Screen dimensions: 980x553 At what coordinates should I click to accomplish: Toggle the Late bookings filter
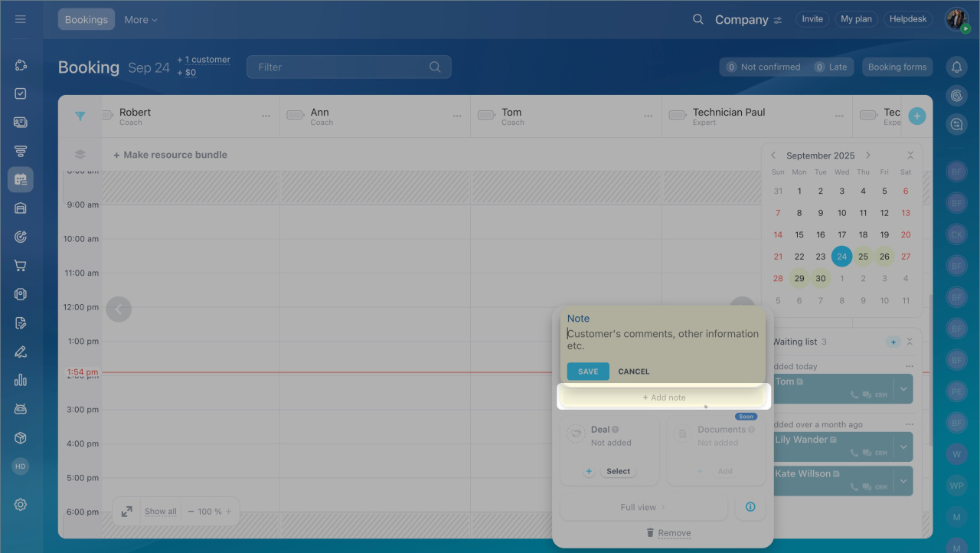[831, 67]
